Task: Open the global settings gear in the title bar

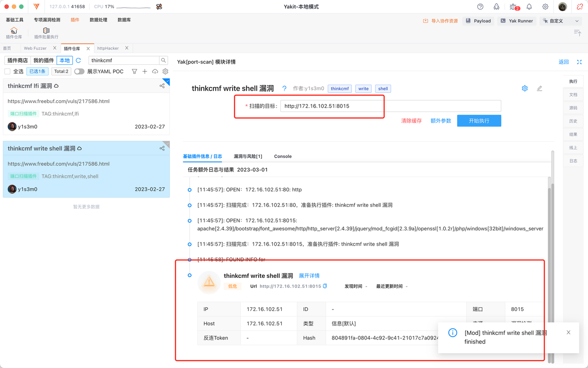Action: pyautogui.click(x=545, y=7)
